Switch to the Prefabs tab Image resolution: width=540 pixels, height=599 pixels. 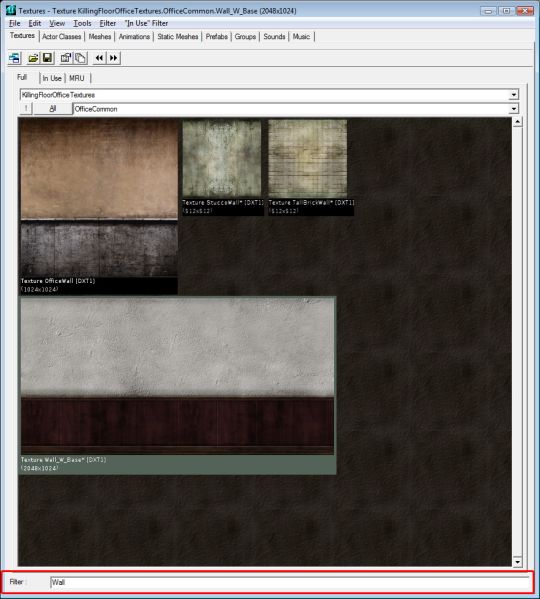coord(217,37)
